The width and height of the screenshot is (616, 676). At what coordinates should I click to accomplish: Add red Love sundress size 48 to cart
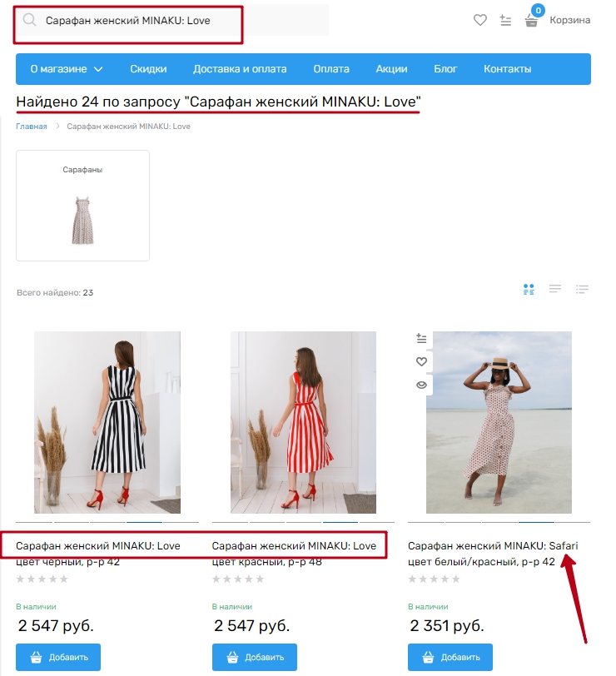pos(254,657)
